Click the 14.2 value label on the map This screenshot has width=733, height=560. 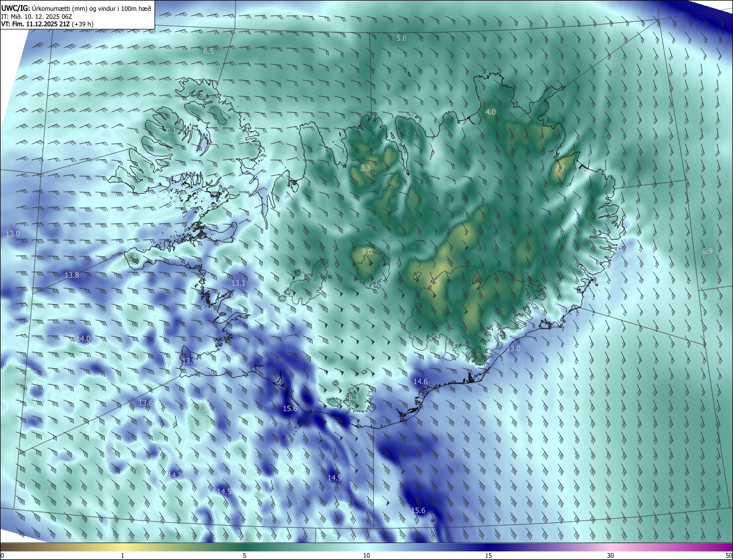pyautogui.click(x=175, y=475)
